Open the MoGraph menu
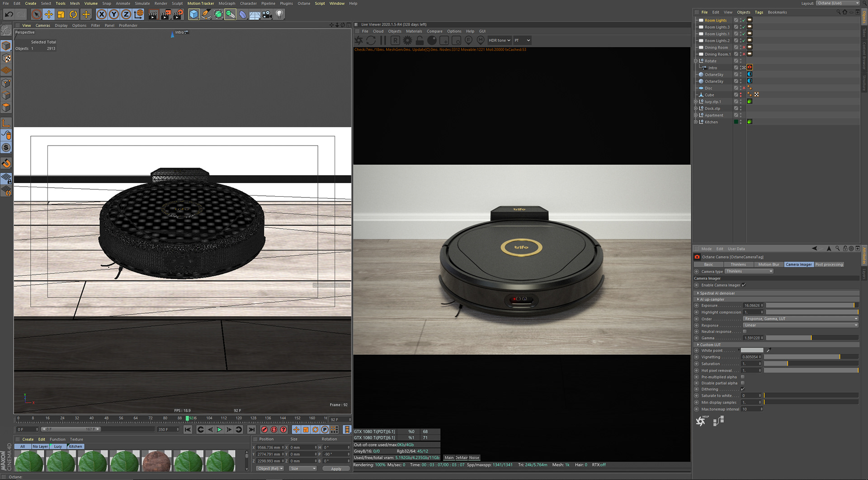The height and width of the screenshot is (480, 868). pyautogui.click(x=227, y=3)
